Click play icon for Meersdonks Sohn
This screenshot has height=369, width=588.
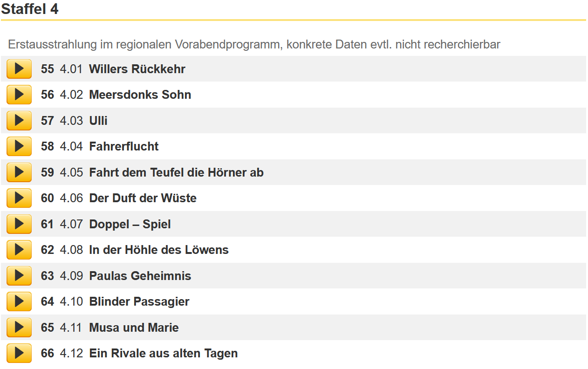[19, 95]
